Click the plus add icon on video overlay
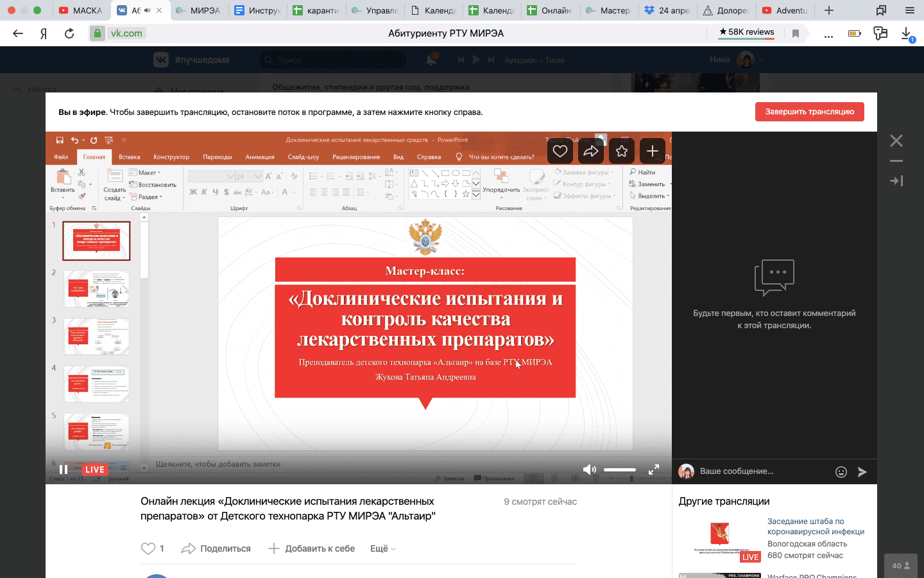924x578 pixels. point(653,151)
